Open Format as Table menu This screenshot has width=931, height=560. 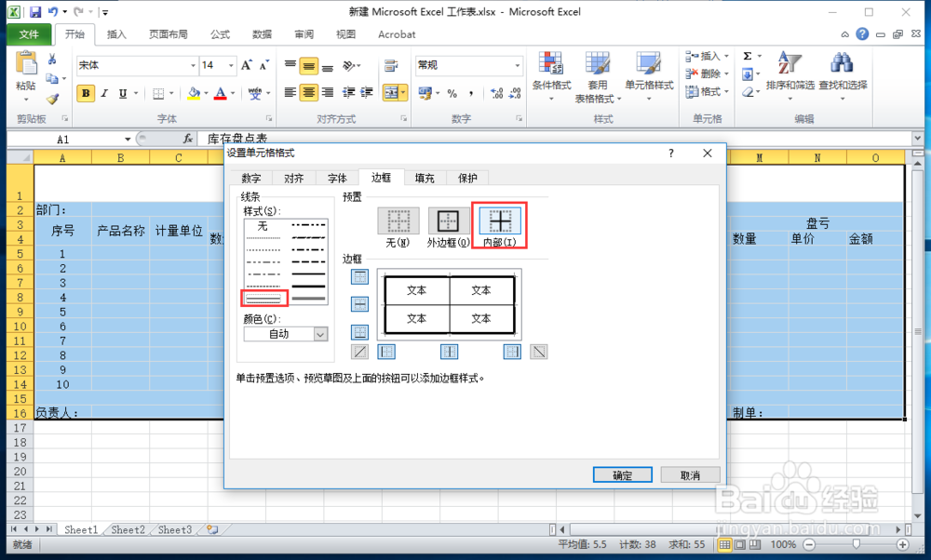[x=598, y=77]
